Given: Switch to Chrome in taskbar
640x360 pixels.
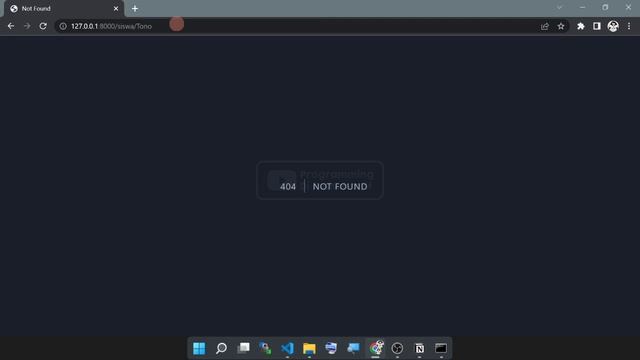Looking at the screenshot, I should [376, 348].
